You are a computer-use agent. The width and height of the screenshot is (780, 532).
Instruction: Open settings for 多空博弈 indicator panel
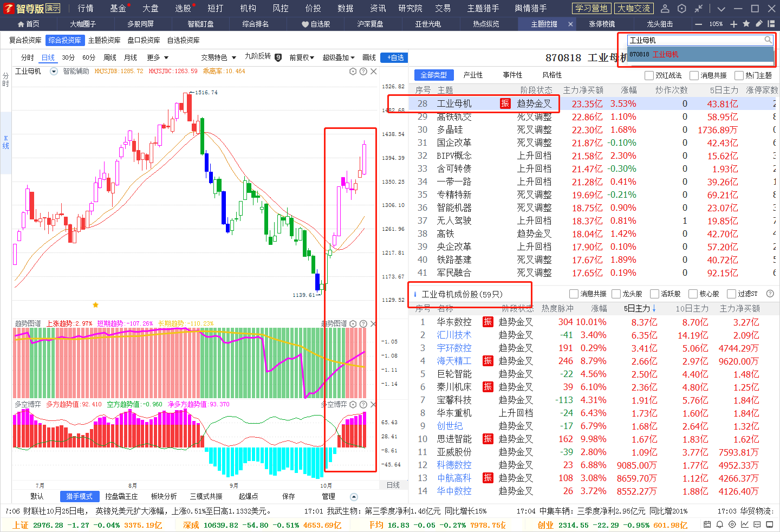coord(353,404)
